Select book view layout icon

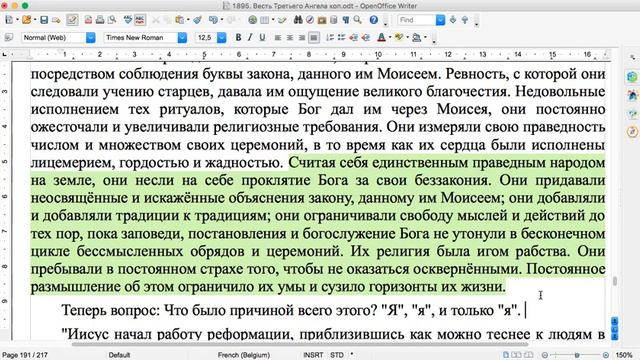pyautogui.click(x=529, y=355)
